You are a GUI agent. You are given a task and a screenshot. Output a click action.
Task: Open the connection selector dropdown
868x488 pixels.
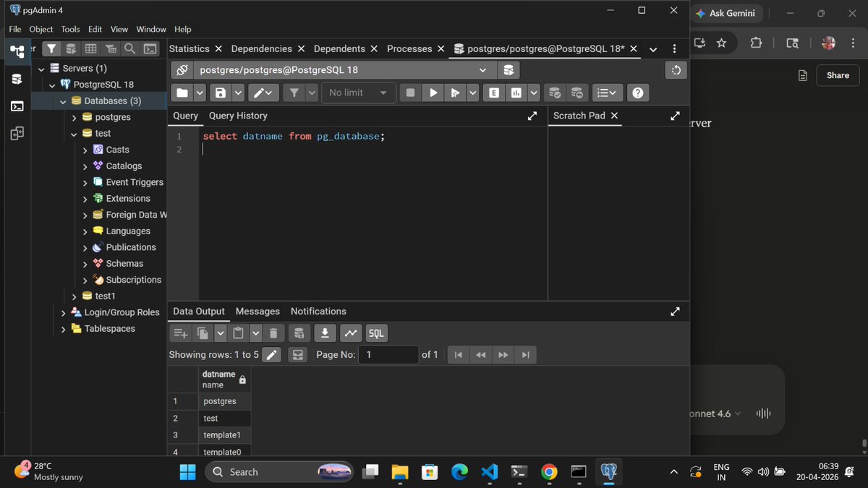pos(482,70)
